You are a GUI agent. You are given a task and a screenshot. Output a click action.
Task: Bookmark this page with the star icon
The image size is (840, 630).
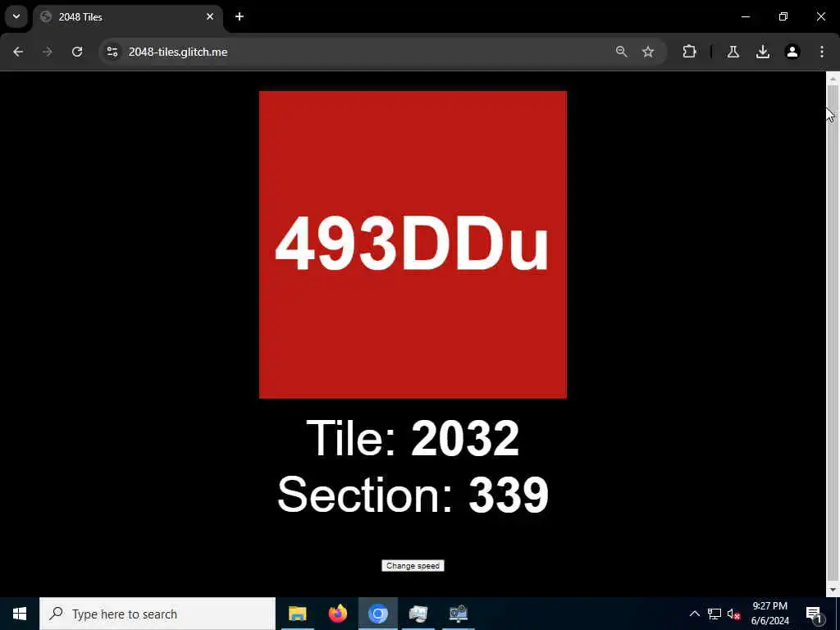pyautogui.click(x=648, y=52)
